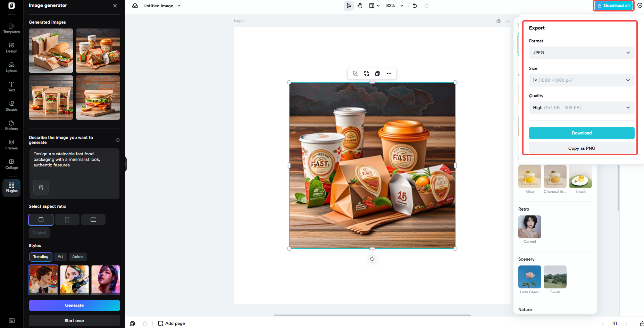
Task: Switch to the Art styles tab
Action: coord(60,257)
